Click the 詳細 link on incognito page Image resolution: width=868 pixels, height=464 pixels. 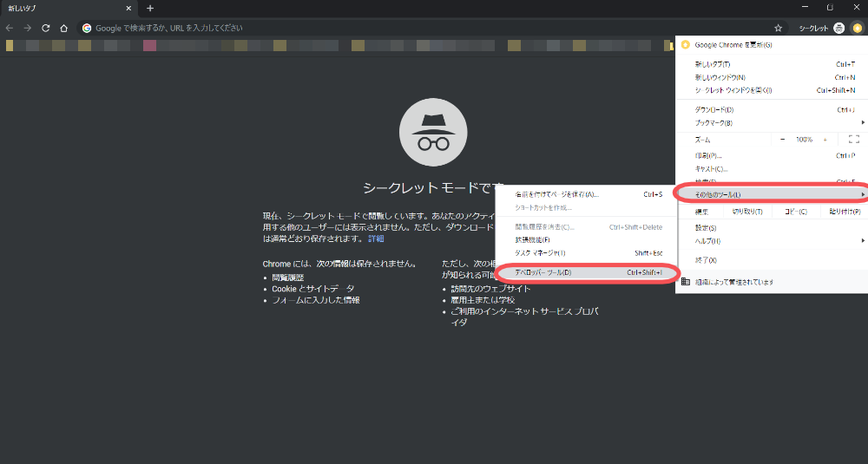[x=376, y=239]
